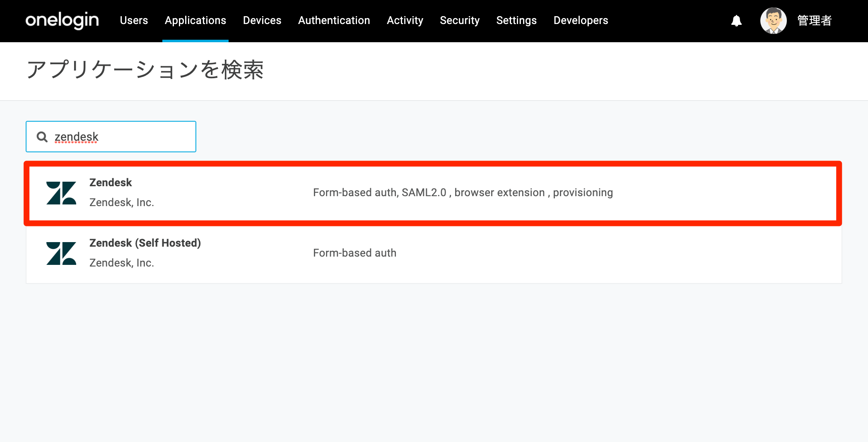
Task: Open the Devices menu
Action: click(x=262, y=20)
